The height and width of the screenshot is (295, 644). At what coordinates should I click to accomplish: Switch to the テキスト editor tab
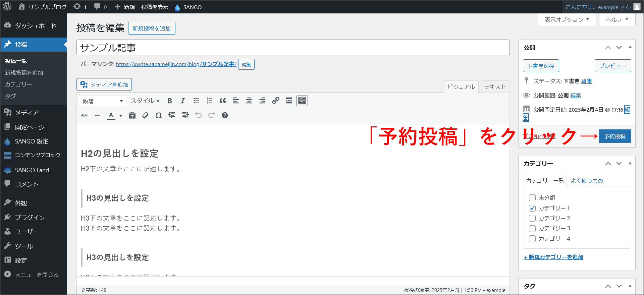pos(495,87)
